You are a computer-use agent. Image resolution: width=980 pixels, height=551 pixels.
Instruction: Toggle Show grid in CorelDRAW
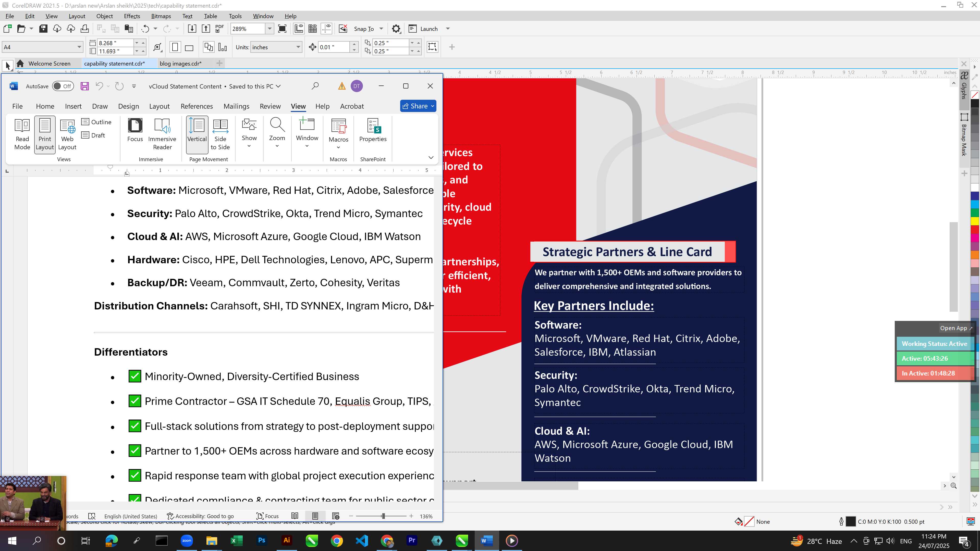[x=313, y=29]
